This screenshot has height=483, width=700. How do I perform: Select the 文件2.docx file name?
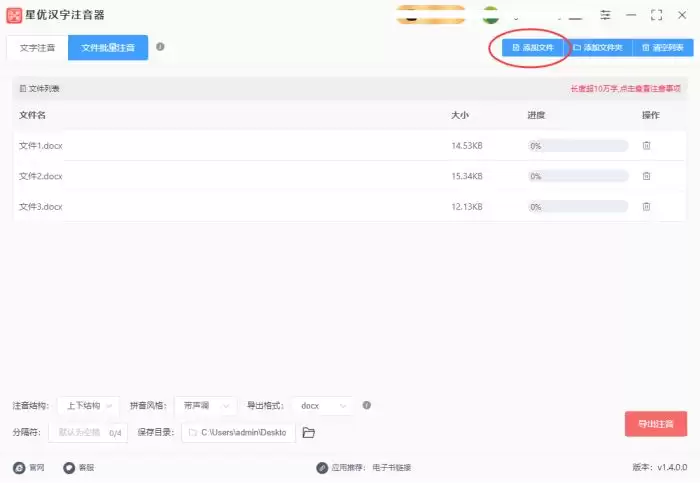(x=41, y=176)
